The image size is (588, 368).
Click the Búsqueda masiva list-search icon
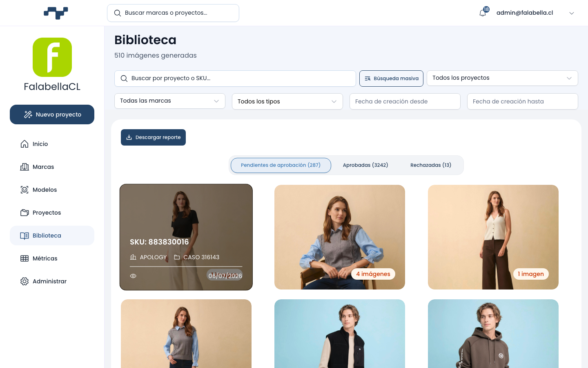pyautogui.click(x=367, y=79)
